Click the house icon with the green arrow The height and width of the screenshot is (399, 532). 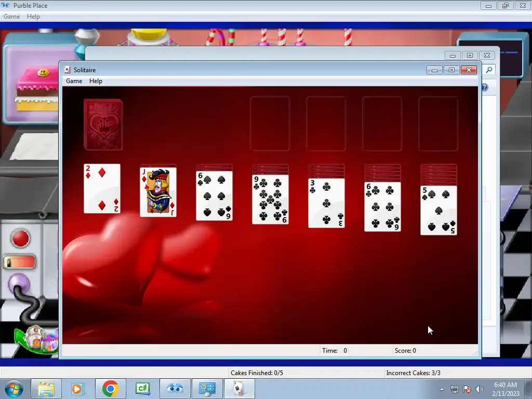(x=37, y=339)
